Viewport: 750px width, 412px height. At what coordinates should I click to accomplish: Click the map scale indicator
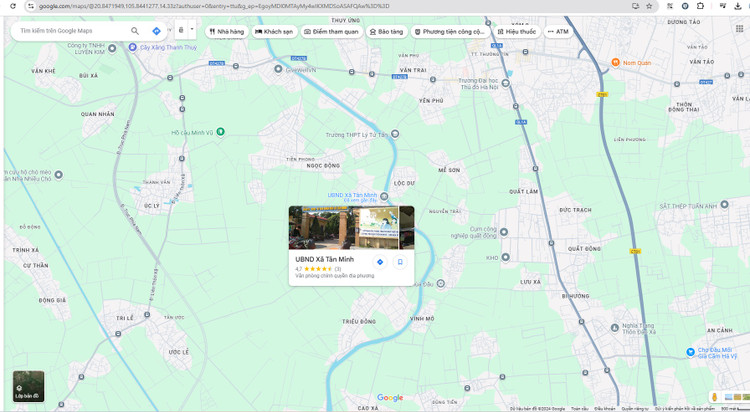click(x=734, y=409)
